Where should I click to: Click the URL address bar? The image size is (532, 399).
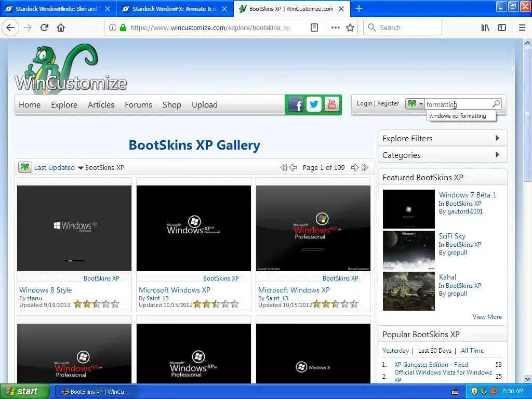pos(210,28)
